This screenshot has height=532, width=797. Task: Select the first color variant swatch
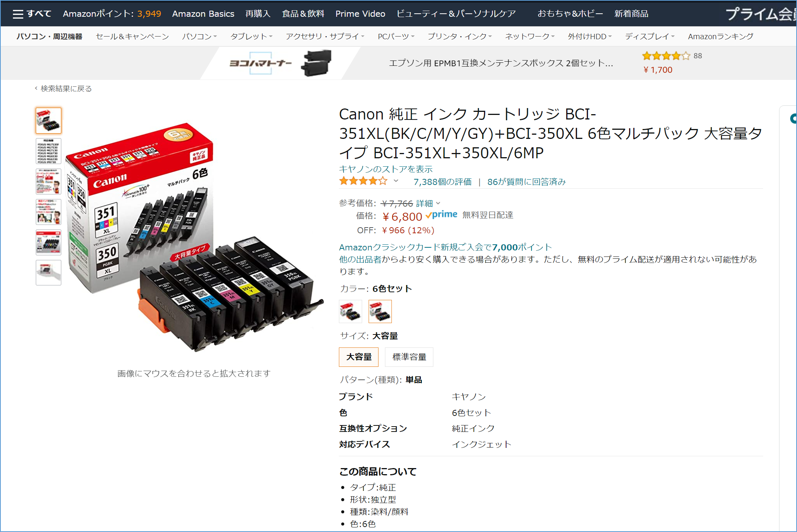pos(350,311)
